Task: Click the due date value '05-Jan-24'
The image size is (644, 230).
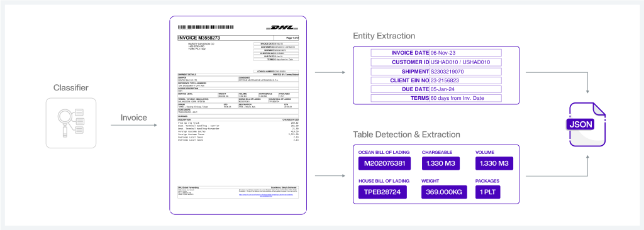Action: click(442, 89)
